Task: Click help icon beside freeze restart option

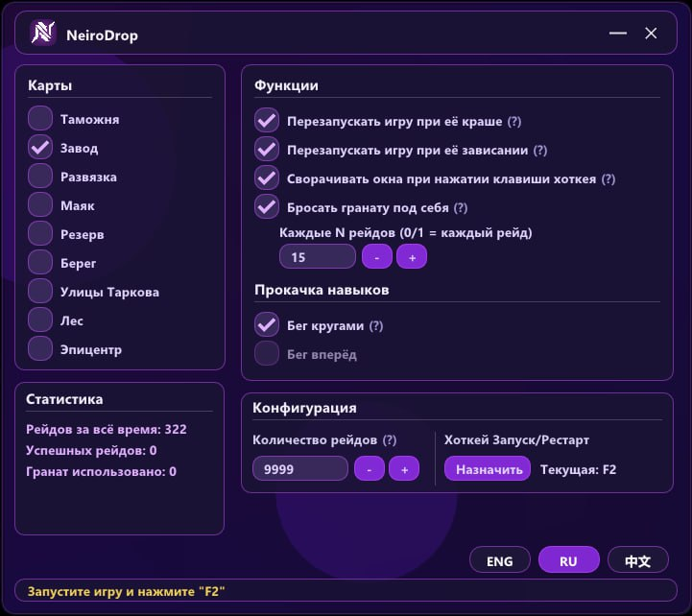Action: click(540, 151)
